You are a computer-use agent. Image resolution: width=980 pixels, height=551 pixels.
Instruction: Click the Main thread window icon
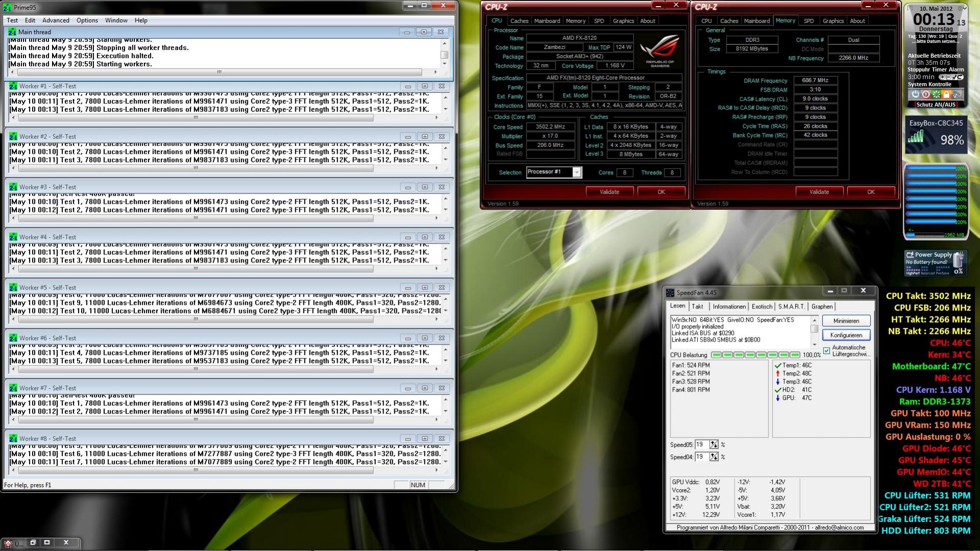[12, 32]
